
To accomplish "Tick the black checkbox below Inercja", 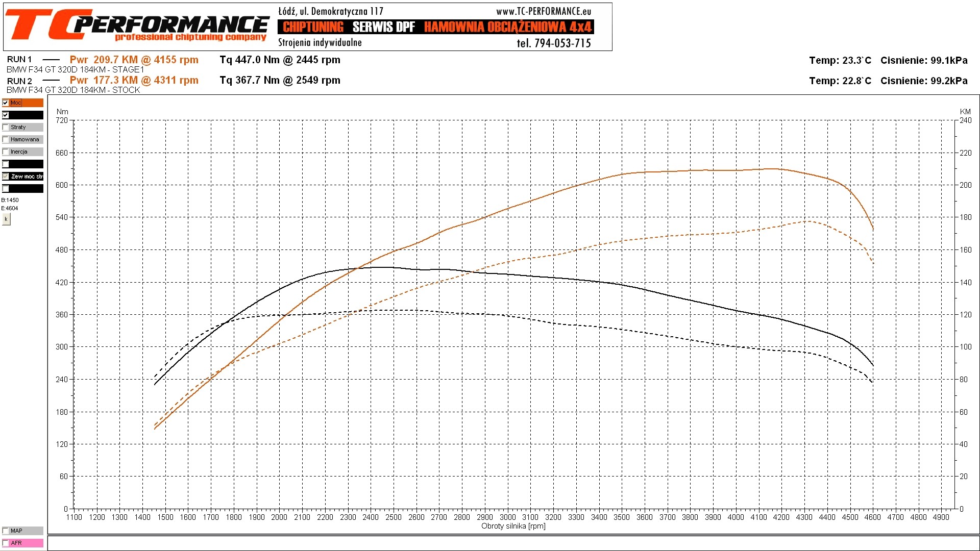I will click(x=6, y=164).
